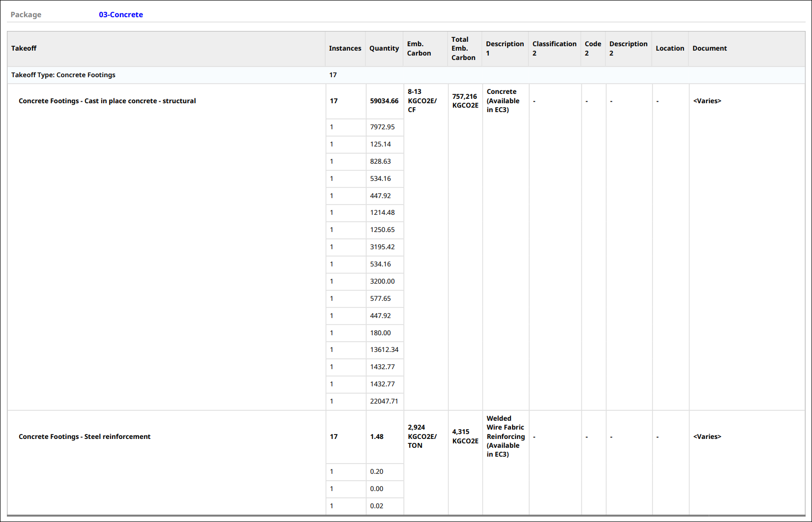Click Welded Wire Fabric Reinforcing description
Image resolution: width=812 pixels, height=522 pixels.
click(506, 436)
